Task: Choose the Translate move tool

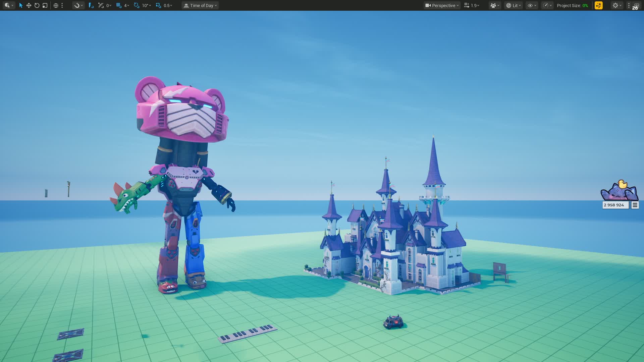Action: [x=29, y=5]
